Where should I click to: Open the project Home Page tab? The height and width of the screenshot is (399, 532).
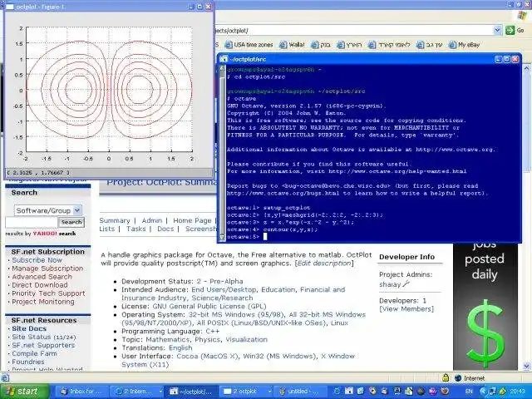coord(192,220)
